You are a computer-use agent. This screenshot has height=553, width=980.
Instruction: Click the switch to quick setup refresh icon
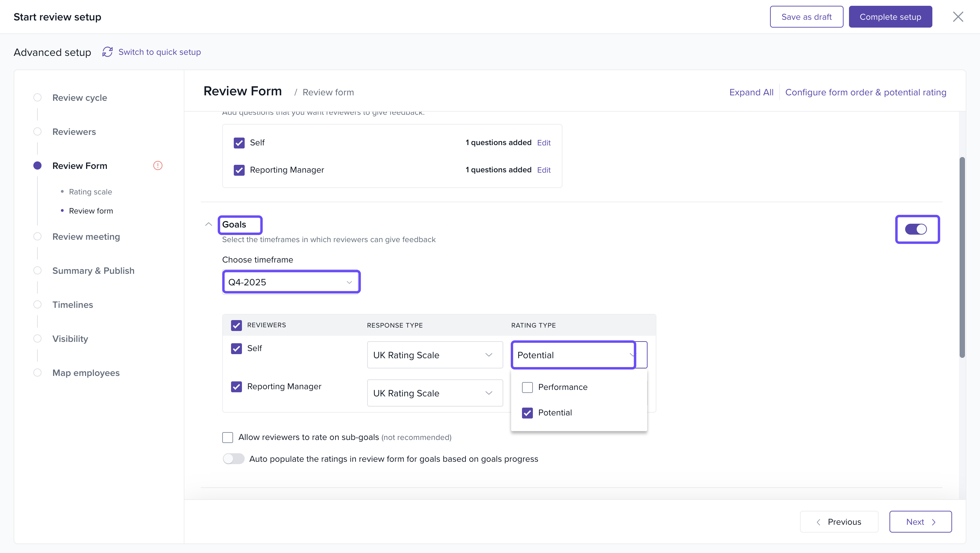coord(107,52)
